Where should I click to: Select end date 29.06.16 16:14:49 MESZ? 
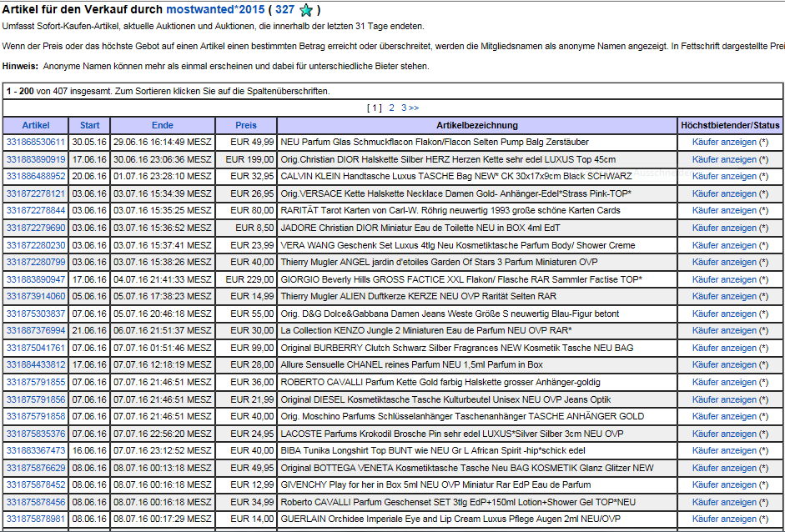click(163, 142)
